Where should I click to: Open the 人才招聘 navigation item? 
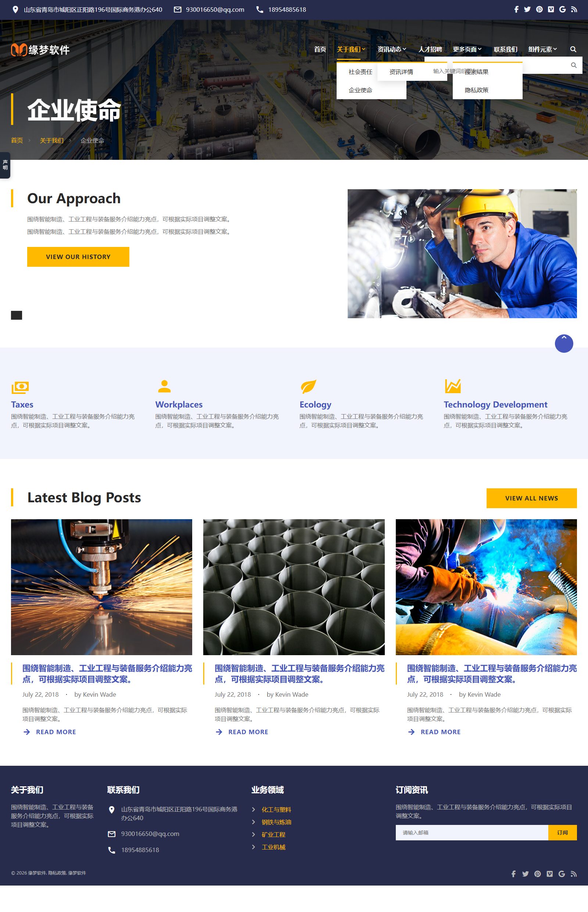pos(430,49)
